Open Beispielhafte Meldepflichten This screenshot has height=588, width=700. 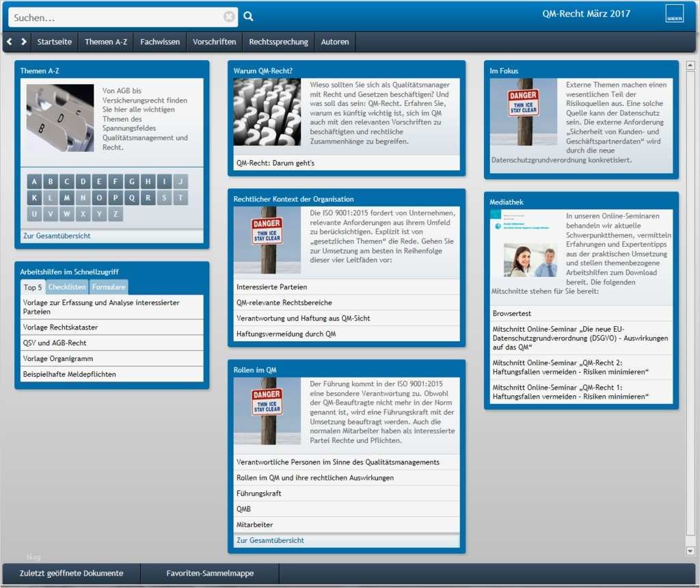point(111,374)
